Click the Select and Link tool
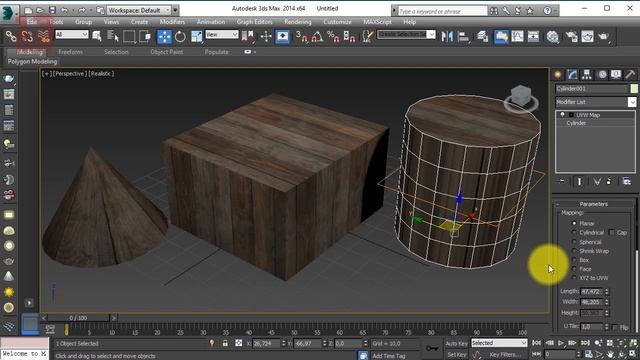Viewport: 640px width, 360px height. click(x=11, y=36)
